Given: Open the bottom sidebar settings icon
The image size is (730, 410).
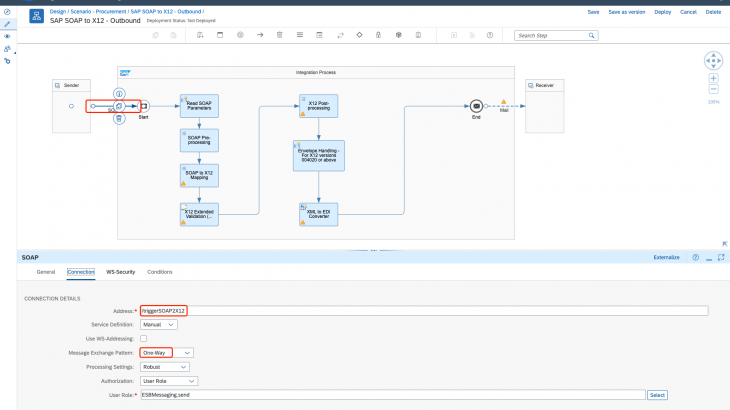Looking at the screenshot, I should point(7,61).
